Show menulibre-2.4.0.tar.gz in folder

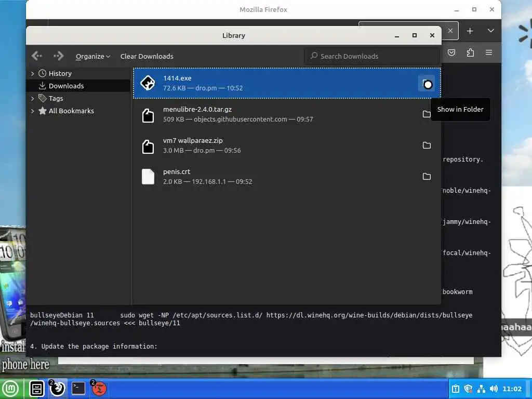tap(427, 114)
